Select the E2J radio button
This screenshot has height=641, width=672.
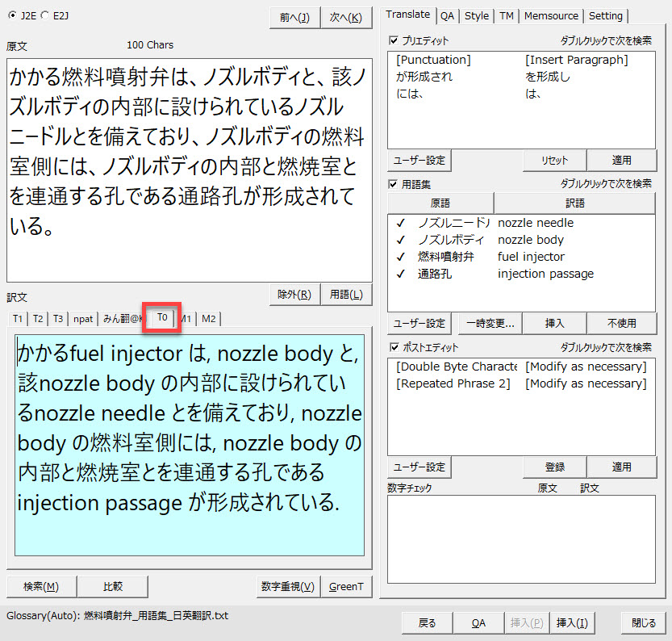tap(44, 15)
